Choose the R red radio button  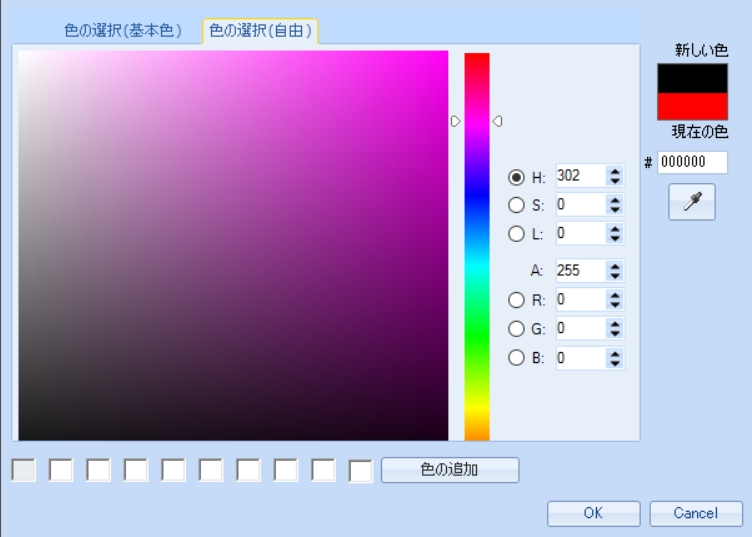[517, 299]
